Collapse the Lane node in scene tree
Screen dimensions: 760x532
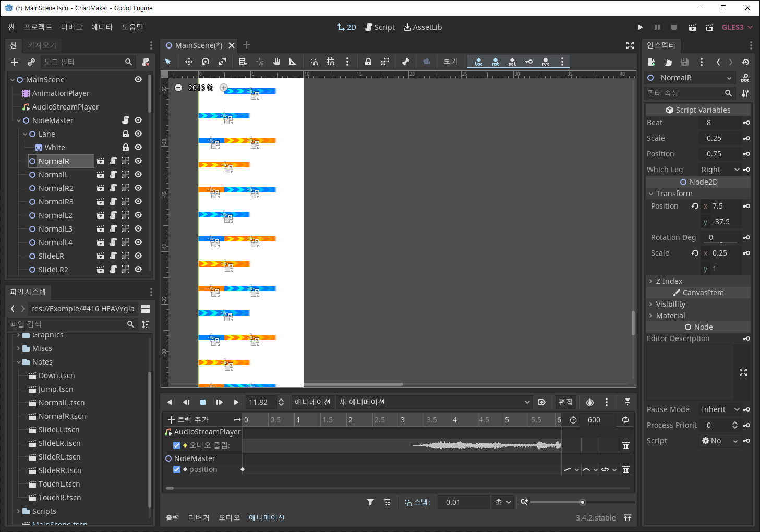[25, 134]
